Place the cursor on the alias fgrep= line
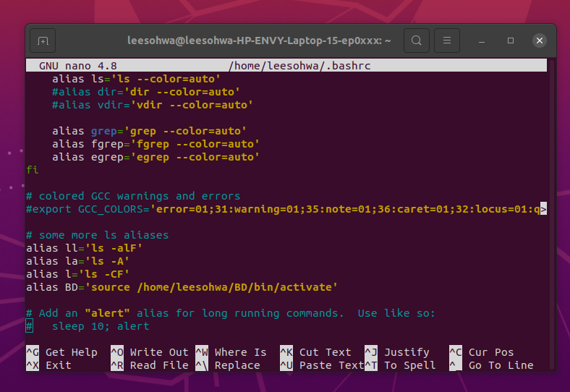This screenshot has height=392, width=570. tap(156, 145)
